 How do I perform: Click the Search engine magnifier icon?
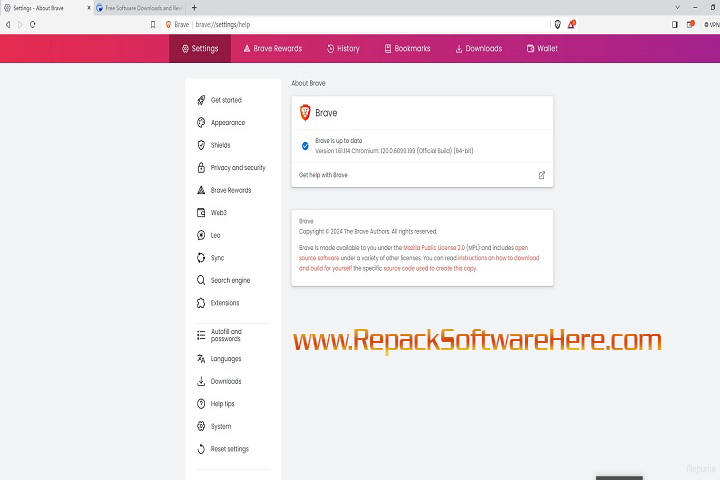tap(201, 280)
